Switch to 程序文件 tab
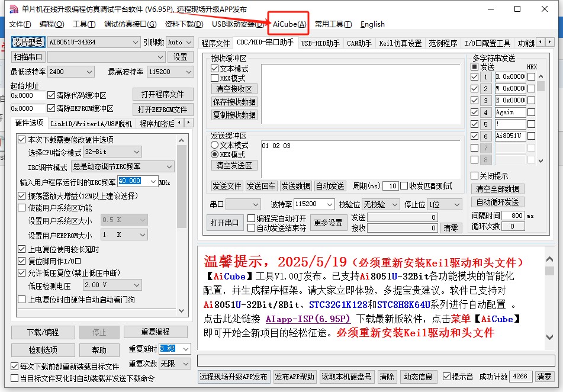Viewport: 563px width, 392px height. pos(215,43)
